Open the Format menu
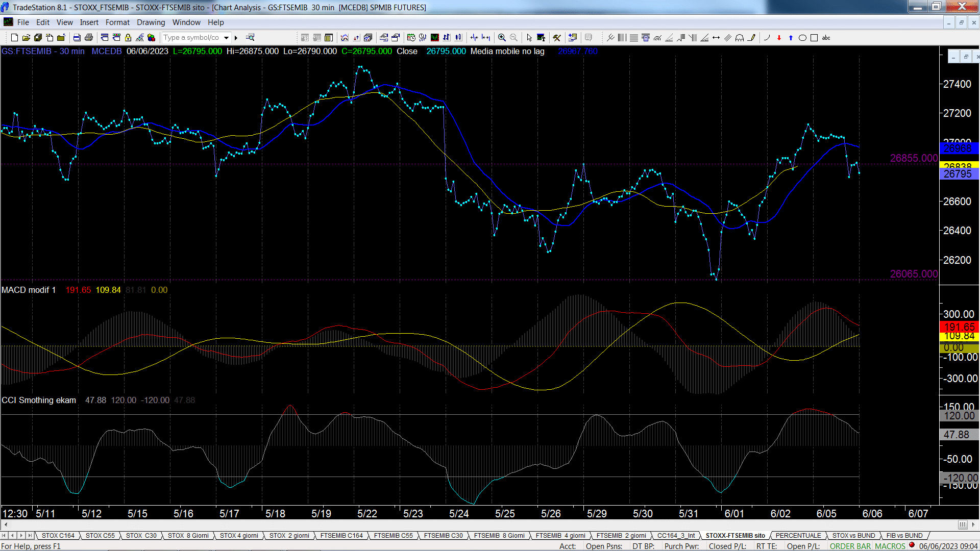This screenshot has height=551, width=980. 117,22
